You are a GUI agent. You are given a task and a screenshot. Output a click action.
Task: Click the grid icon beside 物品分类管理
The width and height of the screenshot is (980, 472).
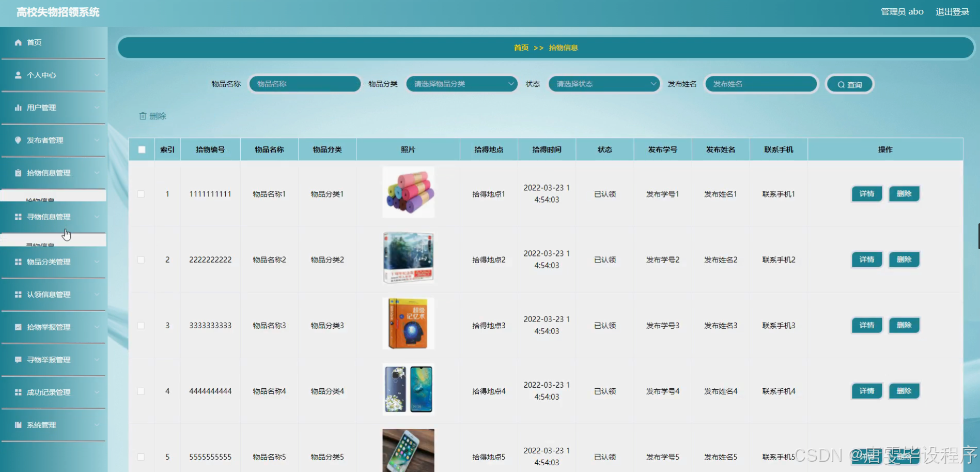tap(18, 262)
